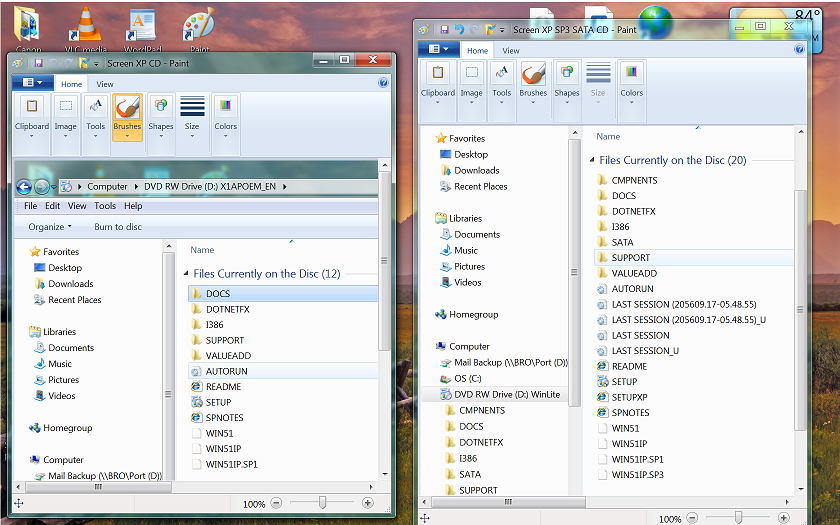Open Size options in Screen XP CD Paint
The width and height of the screenshot is (840, 525).
[x=192, y=117]
